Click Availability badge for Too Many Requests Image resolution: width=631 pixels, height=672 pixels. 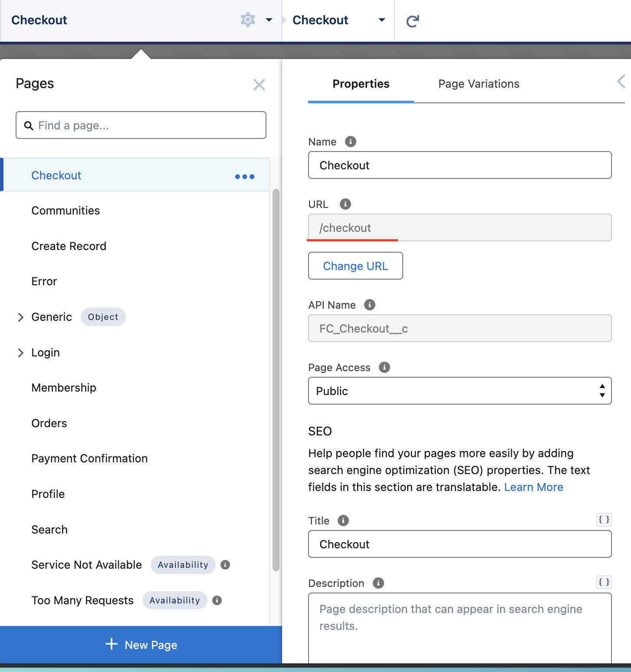pyautogui.click(x=175, y=600)
